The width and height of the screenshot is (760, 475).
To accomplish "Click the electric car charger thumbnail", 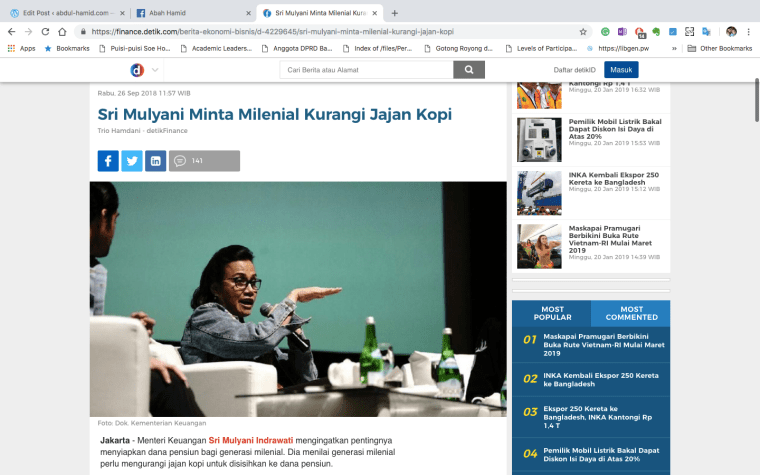I will (539, 140).
